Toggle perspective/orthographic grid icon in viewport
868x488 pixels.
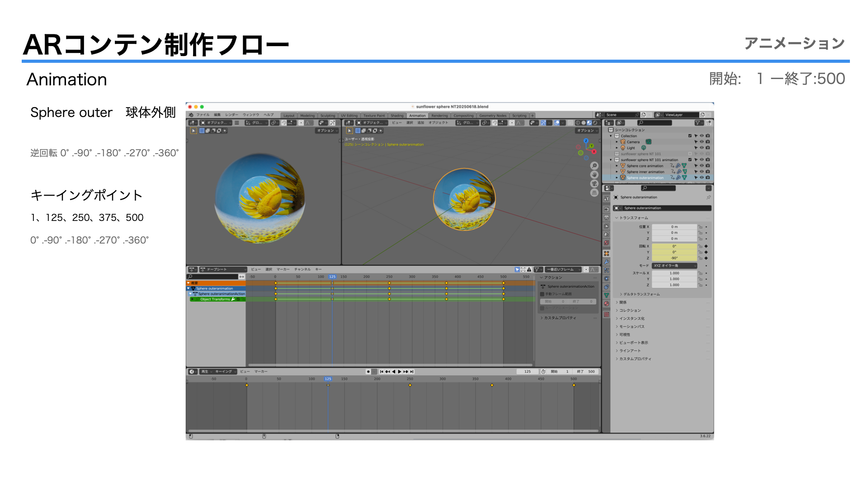[x=594, y=193]
